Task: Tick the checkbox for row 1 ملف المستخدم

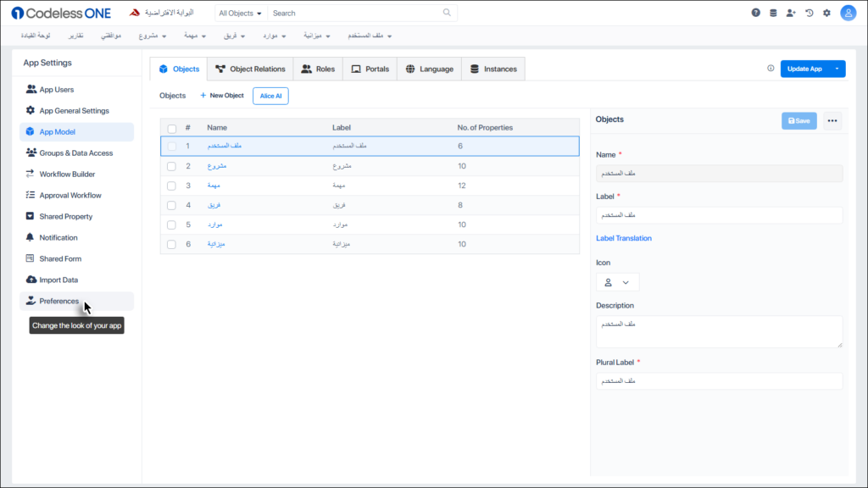Action: click(x=171, y=147)
